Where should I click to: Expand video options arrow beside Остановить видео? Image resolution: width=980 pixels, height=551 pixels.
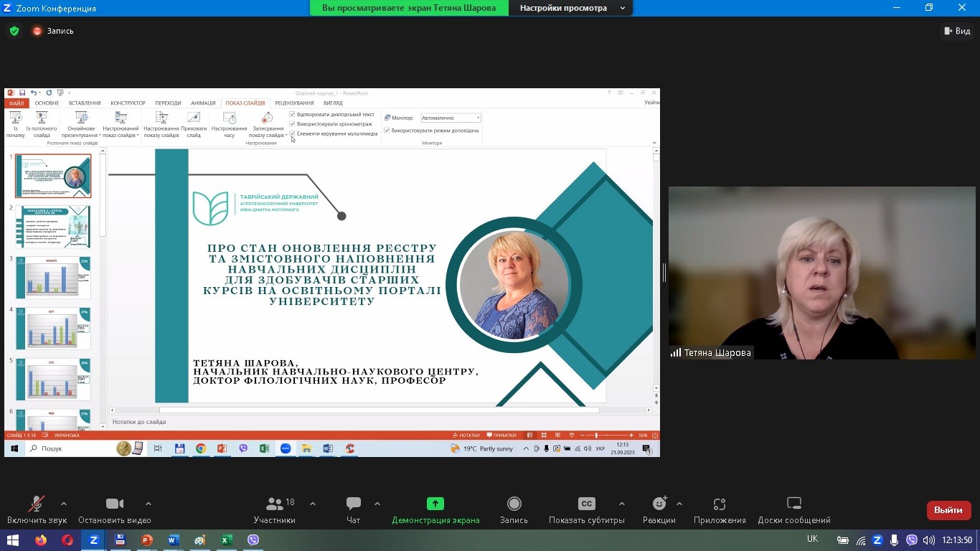149,504
